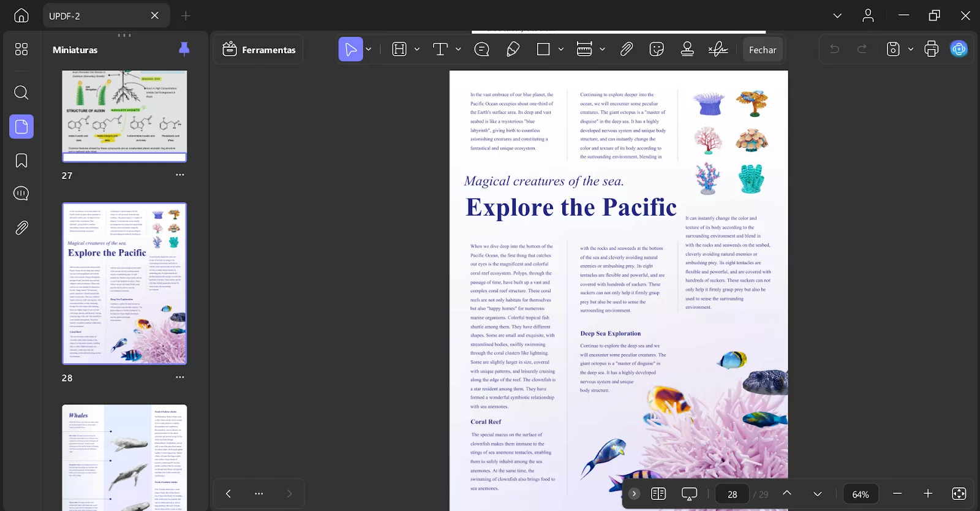Select the page thumbnails sidebar icon
This screenshot has width=980, height=511.
coord(21,127)
